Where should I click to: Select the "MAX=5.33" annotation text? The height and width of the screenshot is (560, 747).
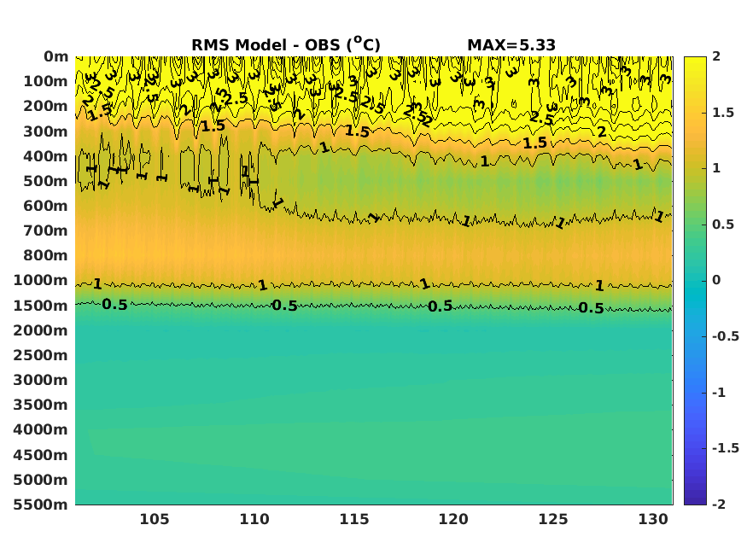click(511, 45)
